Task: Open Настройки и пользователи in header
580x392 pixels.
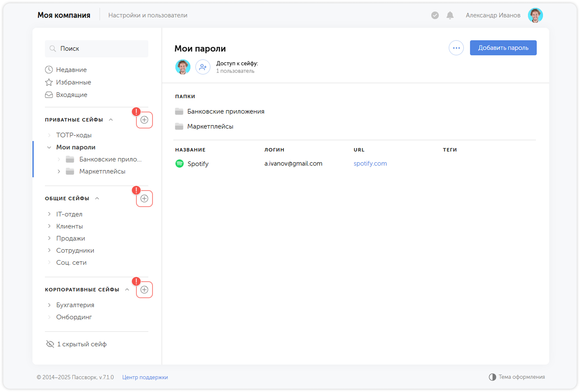Action: [x=148, y=15]
